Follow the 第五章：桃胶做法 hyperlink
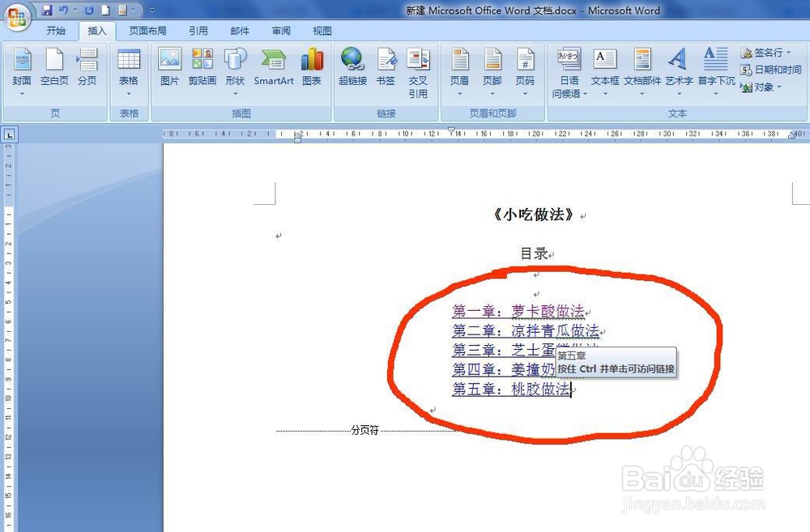 pyautogui.click(x=510, y=389)
